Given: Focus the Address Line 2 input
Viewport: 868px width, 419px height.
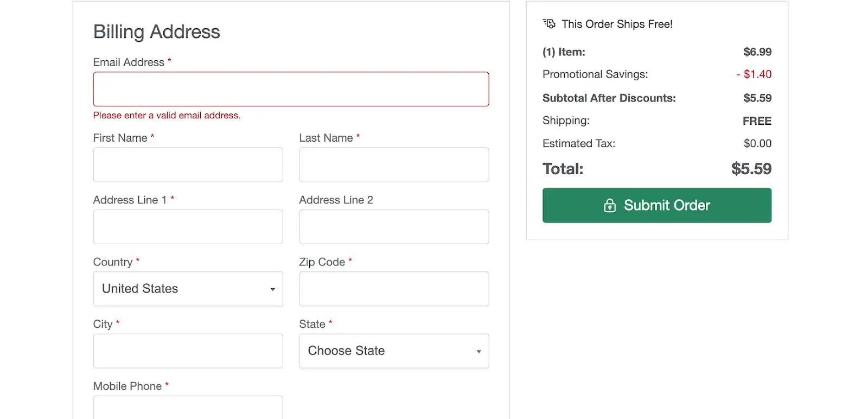Looking at the screenshot, I should [x=394, y=227].
